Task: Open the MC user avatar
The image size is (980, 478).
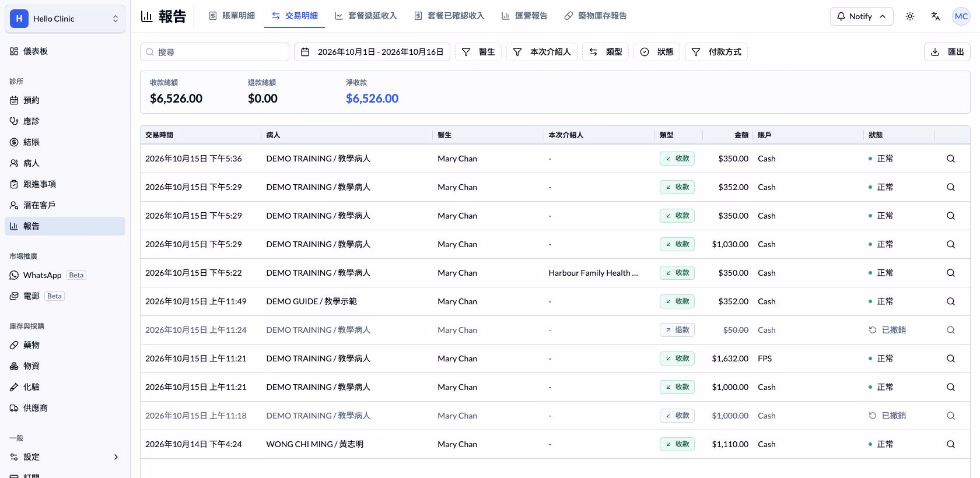Action: point(961,16)
